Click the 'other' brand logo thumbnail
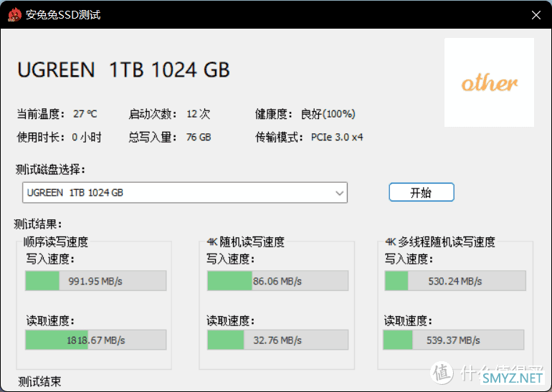The image size is (552, 392). [x=489, y=82]
